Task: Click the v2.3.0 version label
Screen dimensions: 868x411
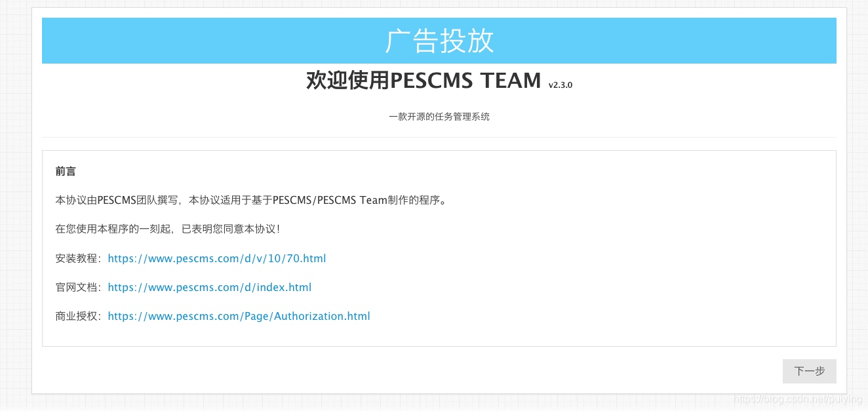Action: click(561, 85)
